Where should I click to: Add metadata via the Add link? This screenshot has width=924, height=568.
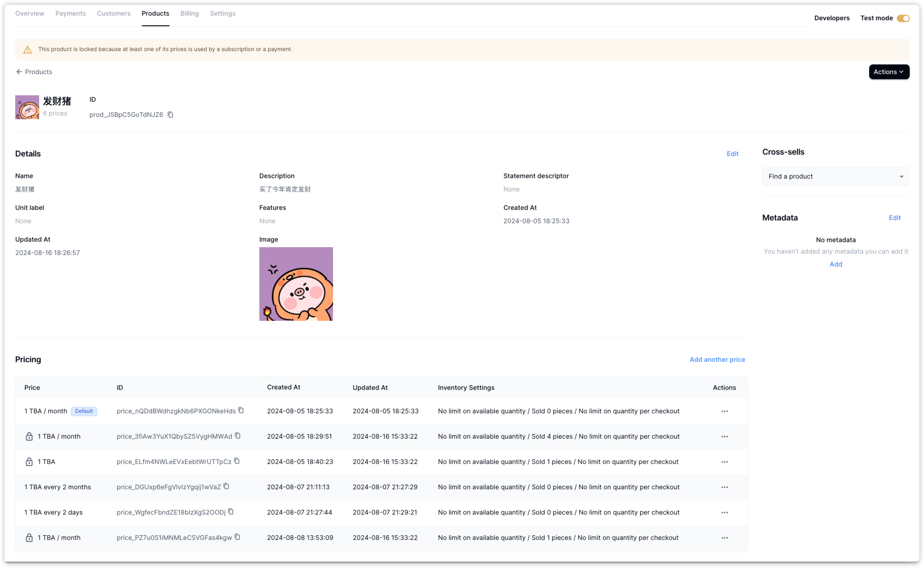tap(836, 264)
